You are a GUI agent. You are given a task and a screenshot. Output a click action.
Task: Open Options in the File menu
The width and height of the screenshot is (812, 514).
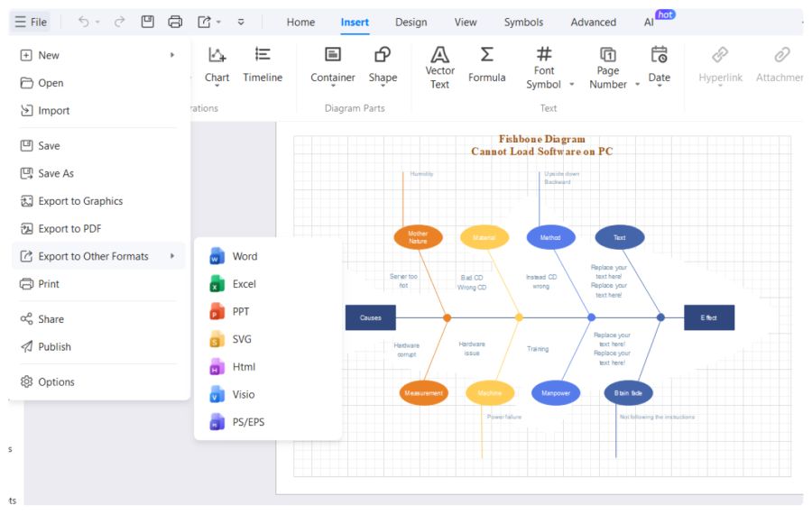pyautogui.click(x=97, y=382)
